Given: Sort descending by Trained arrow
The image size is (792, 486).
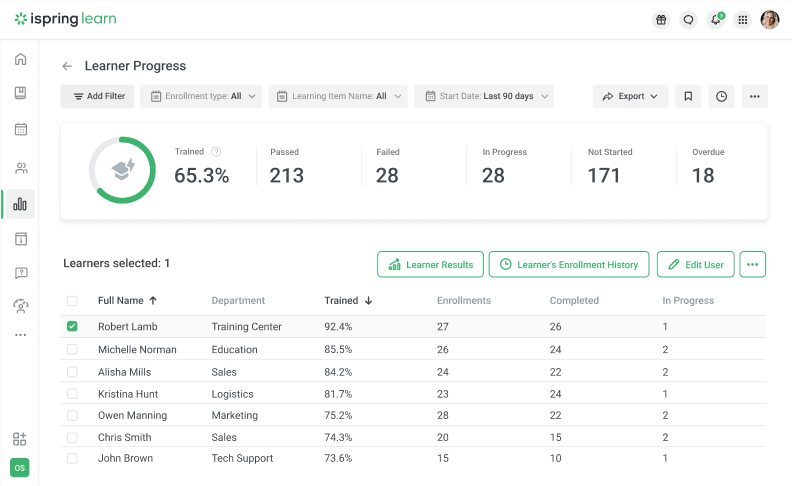Looking at the screenshot, I should (x=369, y=301).
